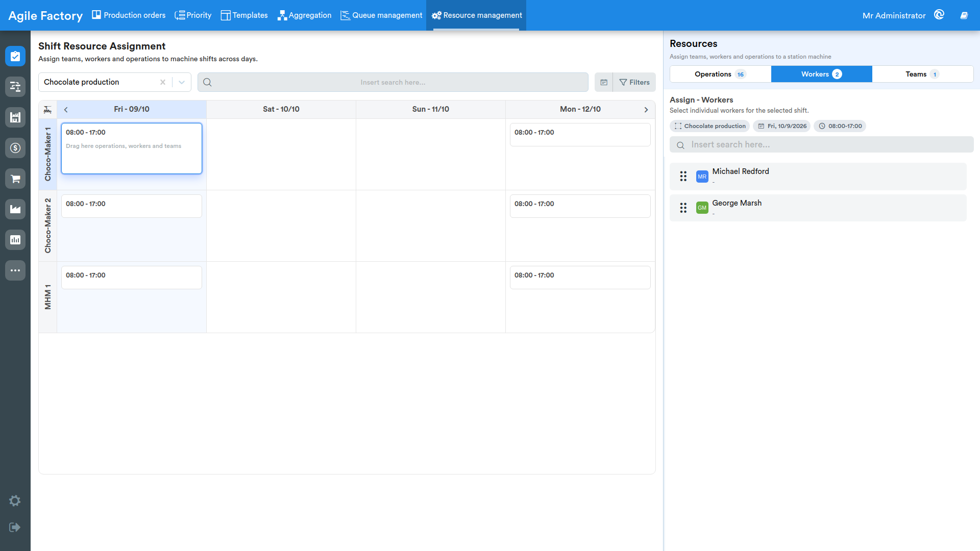The height and width of the screenshot is (551, 980).
Task: Click the user profile swirl icon
Action: [939, 15]
